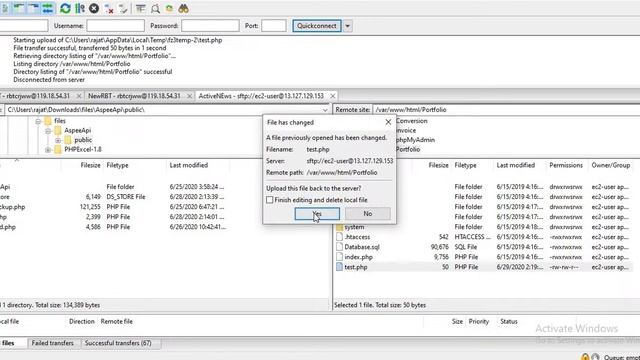Open the local site path dropdown
The height and width of the screenshot is (360, 640).
(325, 110)
